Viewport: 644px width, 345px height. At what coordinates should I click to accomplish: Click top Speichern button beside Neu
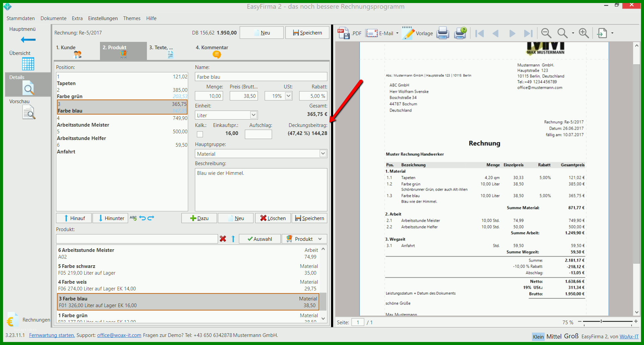pyautogui.click(x=307, y=32)
